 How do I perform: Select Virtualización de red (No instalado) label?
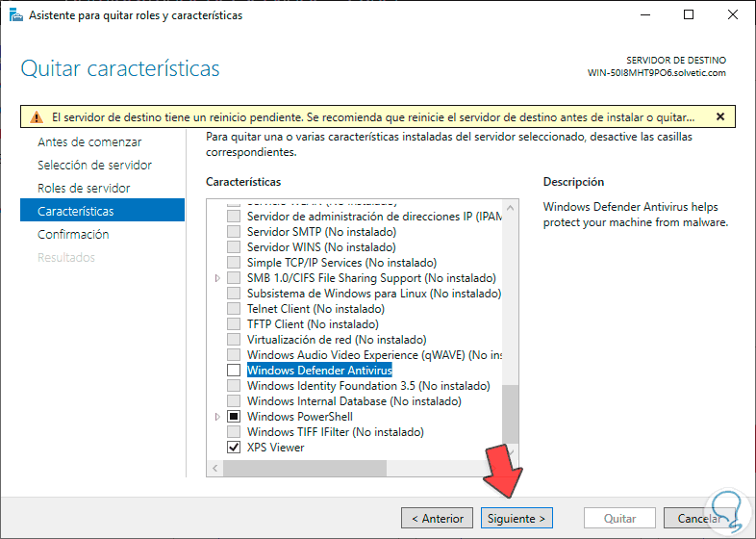coord(337,340)
